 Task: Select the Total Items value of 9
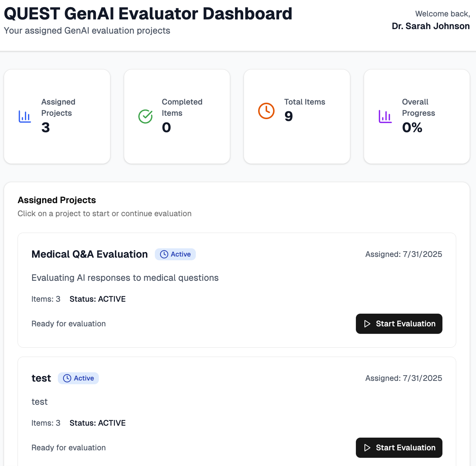(289, 116)
